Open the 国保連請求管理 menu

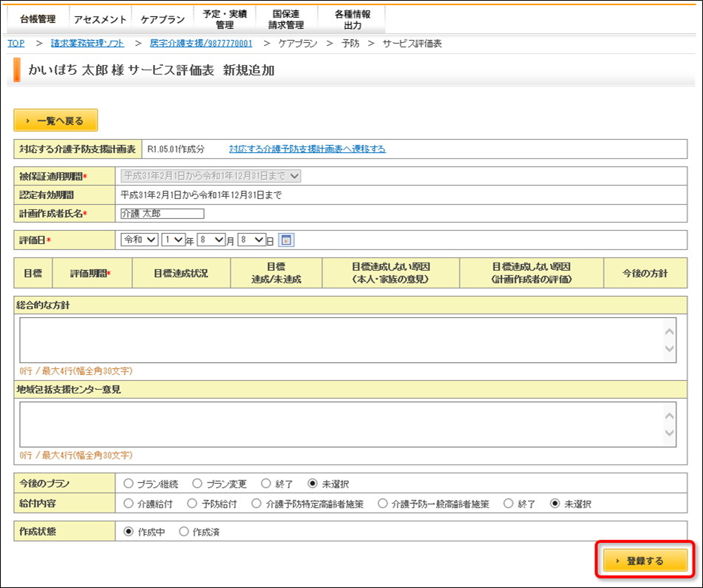click(x=286, y=19)
